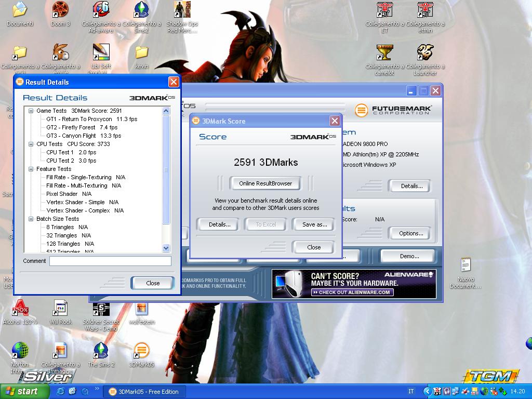The width and height of the screenshot is (532, 399).
Task: Select GT3 - Canyon Flight row
Action: point(84,136)
